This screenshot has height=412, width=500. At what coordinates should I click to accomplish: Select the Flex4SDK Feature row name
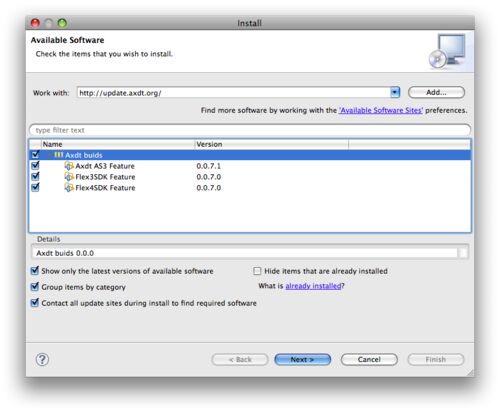(105, 188)
